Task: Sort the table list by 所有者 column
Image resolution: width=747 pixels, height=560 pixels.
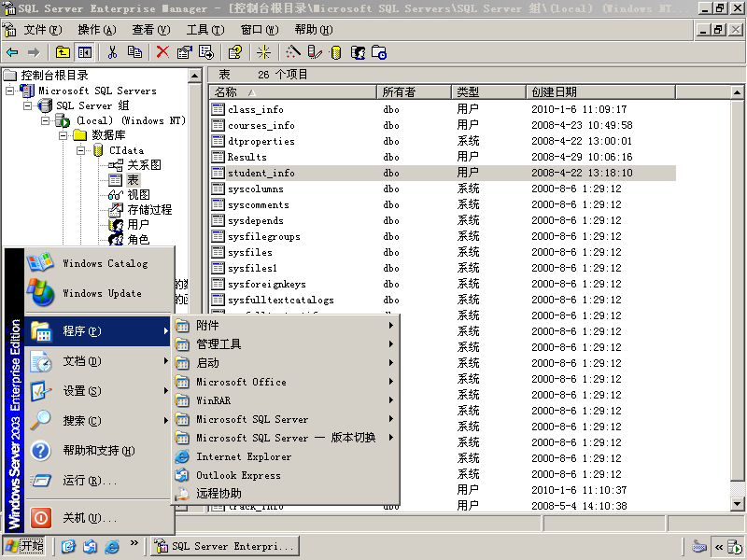Action: coord(414,91)
